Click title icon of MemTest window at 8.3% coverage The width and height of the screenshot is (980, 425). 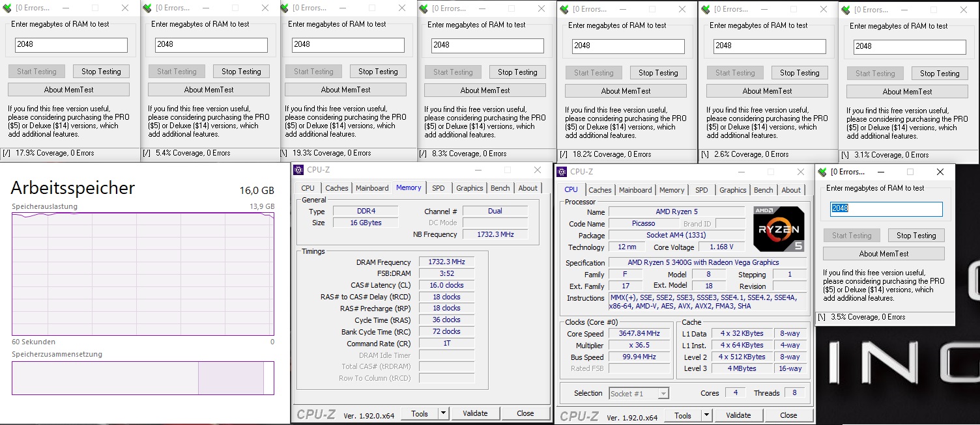pos(424,9)
